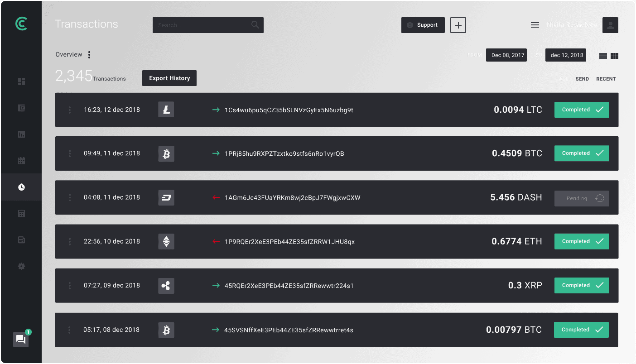Open the settings gear in sidebar
Image resolution: width=636 pixels, height=364 pixels.
[21, 266]
